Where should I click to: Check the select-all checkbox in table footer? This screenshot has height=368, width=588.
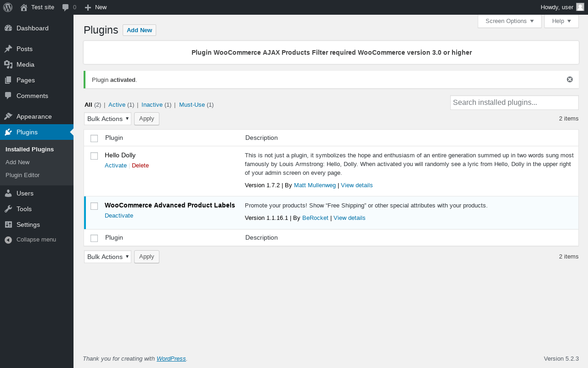pyautogui.click(x=94, y=238)
